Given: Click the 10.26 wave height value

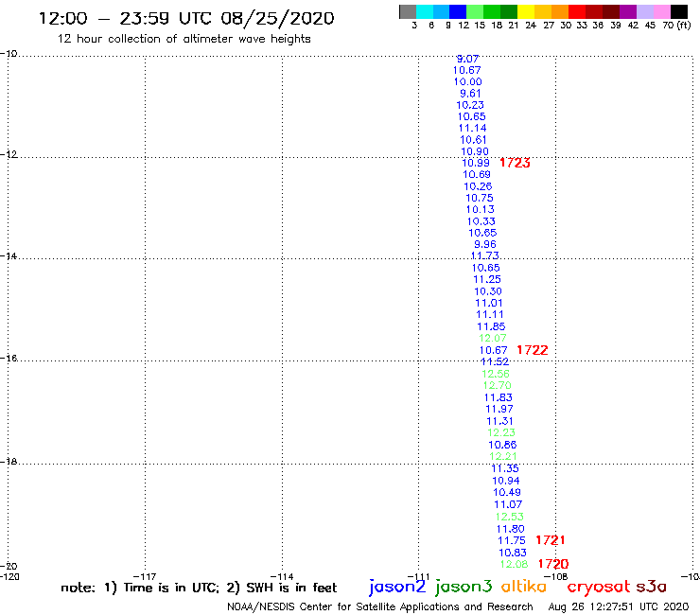Looking at the screenshot, I should coord(478,186).
